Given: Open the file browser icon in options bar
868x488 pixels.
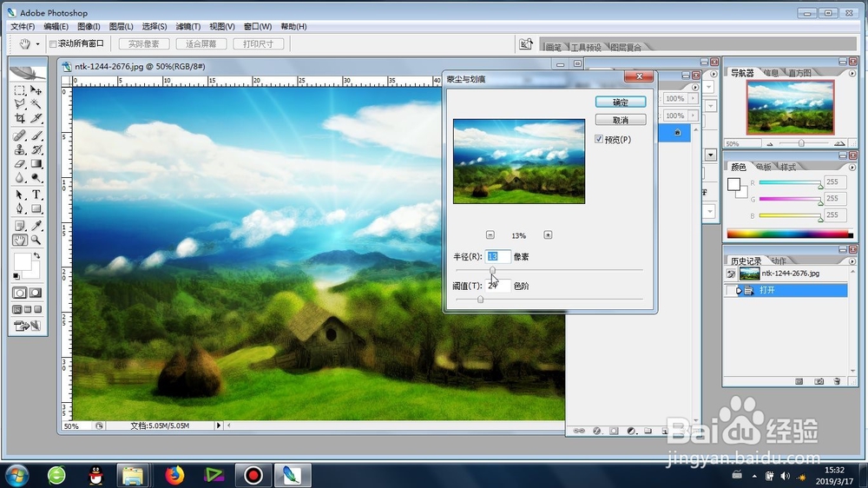Looking at the screenshot, I should click(526, 43).
